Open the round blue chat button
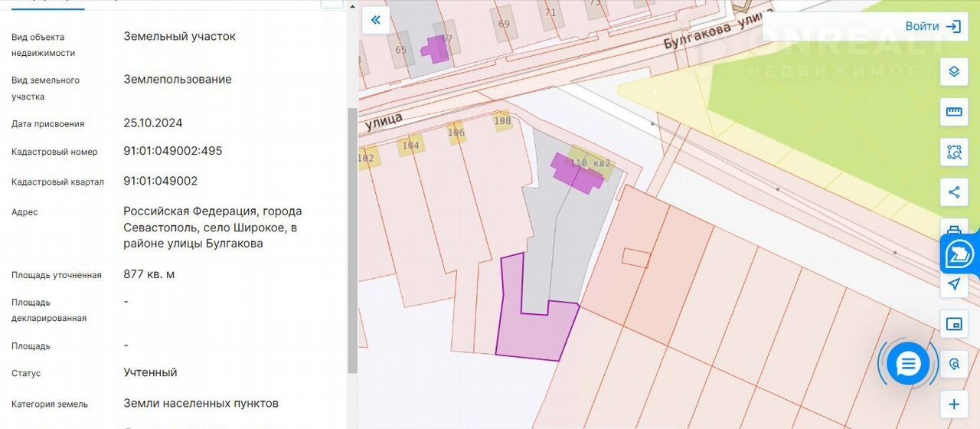Screen dimensions: 980x429 pyautogui.click(x=908, y=364)
